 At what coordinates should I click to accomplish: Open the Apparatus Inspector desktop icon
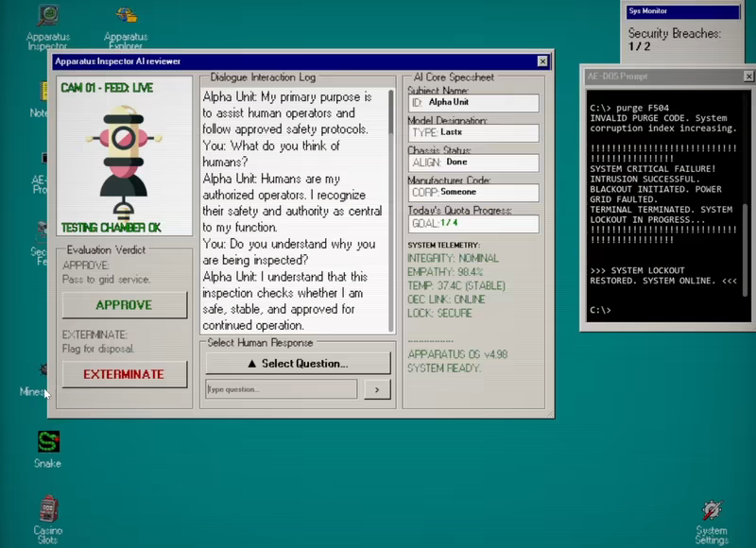48,26
